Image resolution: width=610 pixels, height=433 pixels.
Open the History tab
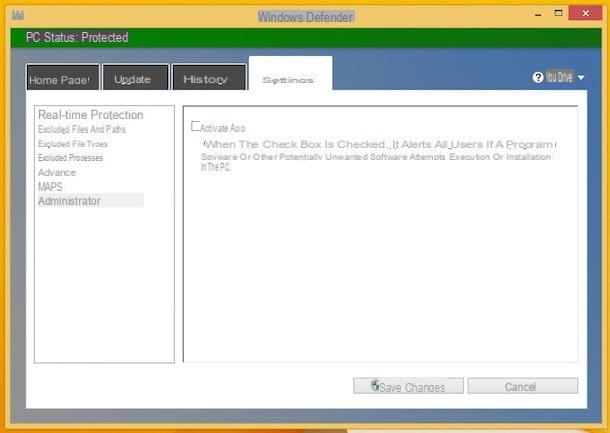(209, 77)
